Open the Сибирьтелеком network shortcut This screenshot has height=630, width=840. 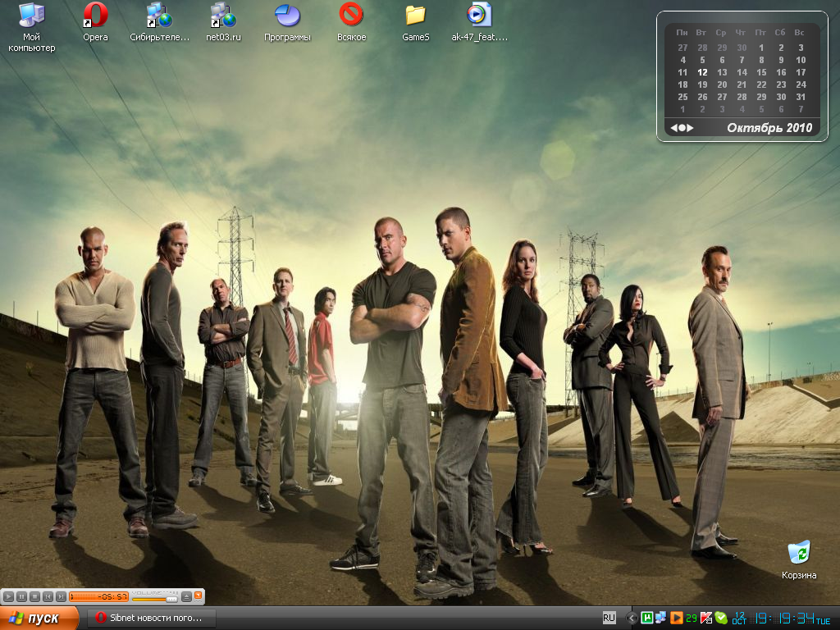coord(158,15)
